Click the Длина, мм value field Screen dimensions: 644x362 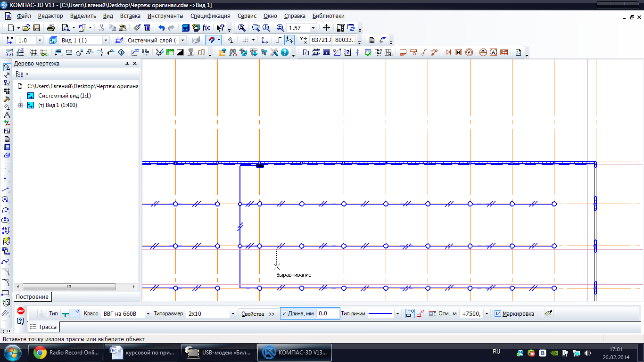pos(328,313)
